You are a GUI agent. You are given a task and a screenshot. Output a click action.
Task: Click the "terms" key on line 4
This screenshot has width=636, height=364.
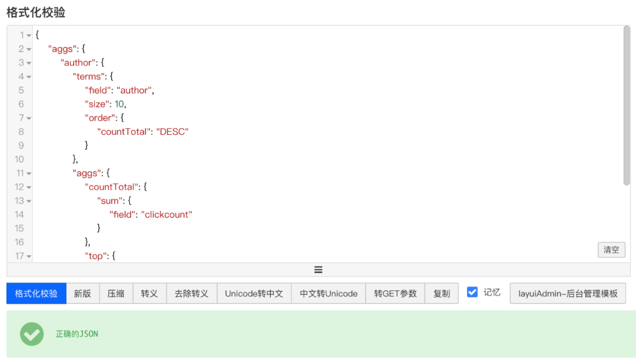click(88, 77)
